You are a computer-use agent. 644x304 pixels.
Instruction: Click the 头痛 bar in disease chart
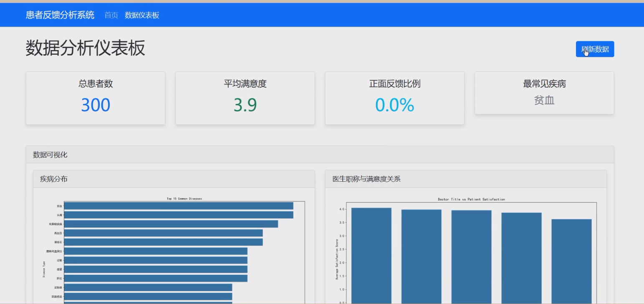pos(179,215)
